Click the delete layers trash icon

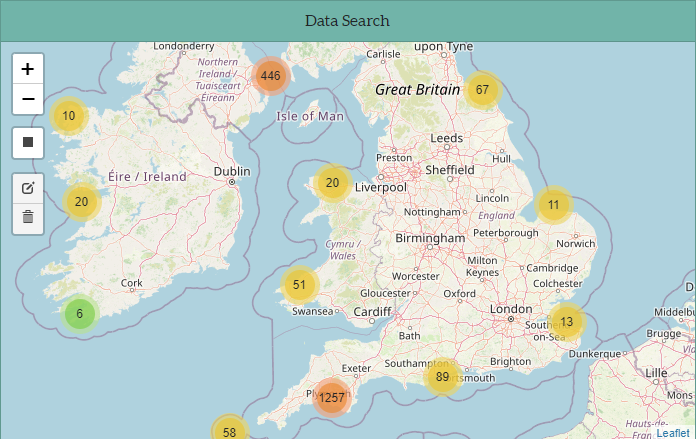[x=28, y=217]
